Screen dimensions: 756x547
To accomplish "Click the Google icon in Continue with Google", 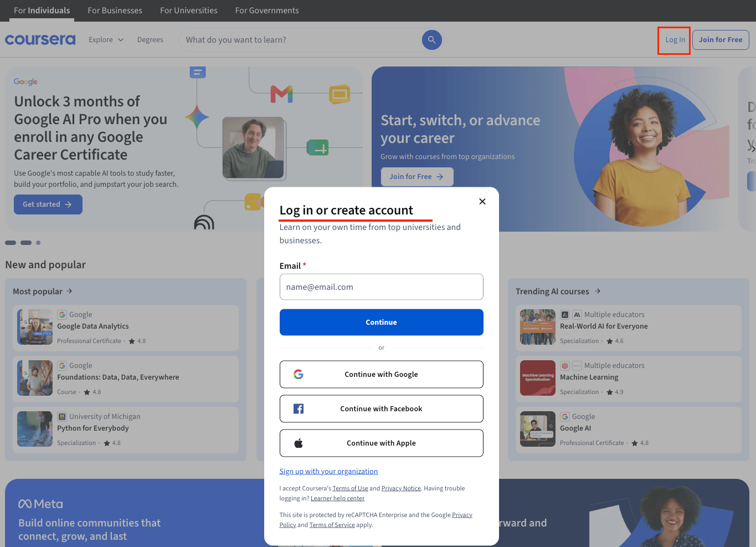I will click(299, 375).
